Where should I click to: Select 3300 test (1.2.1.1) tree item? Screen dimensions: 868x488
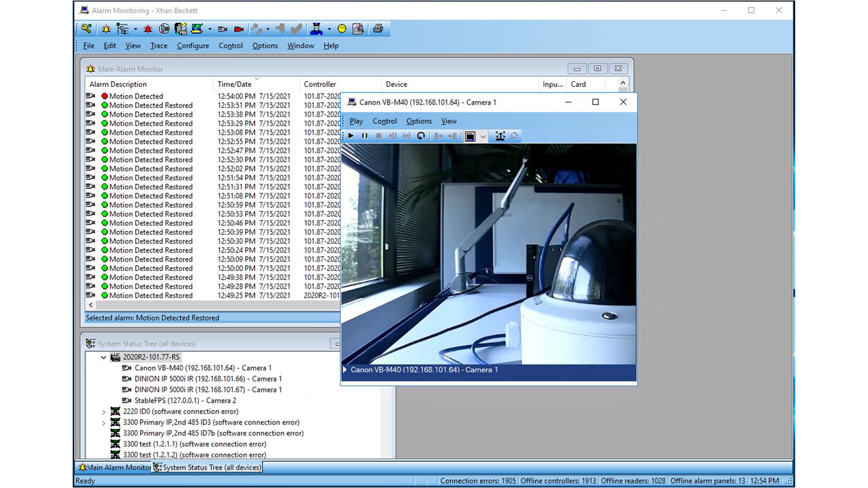coord(194,444)
